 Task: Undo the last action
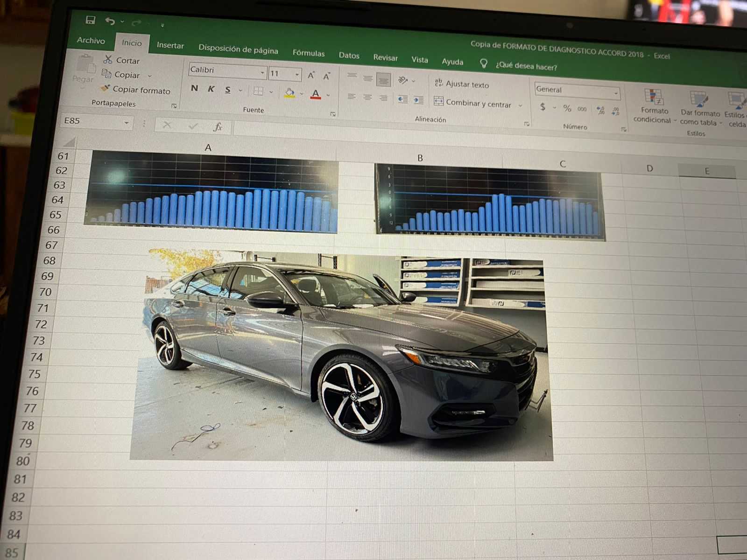tap(110, 21)
